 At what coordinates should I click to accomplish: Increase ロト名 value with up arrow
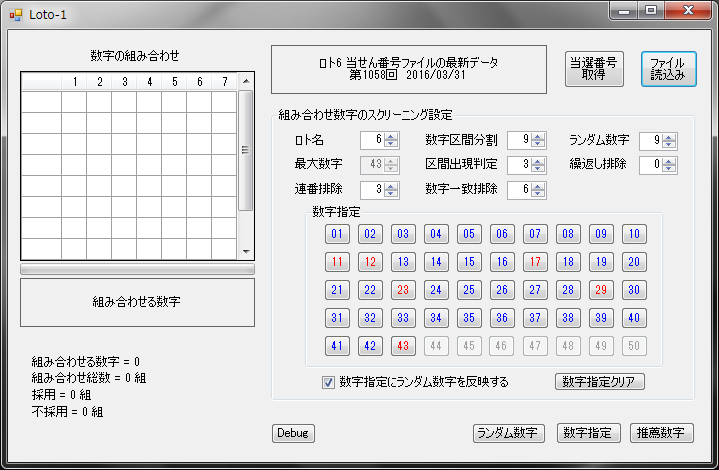tap(391, 137)
